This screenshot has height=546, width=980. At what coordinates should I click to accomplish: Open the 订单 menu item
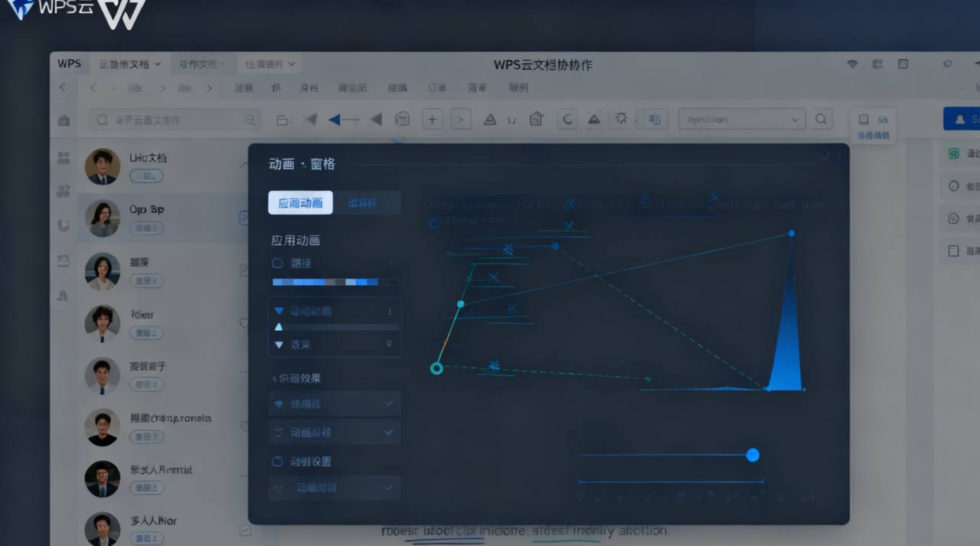tap(436, 87)
